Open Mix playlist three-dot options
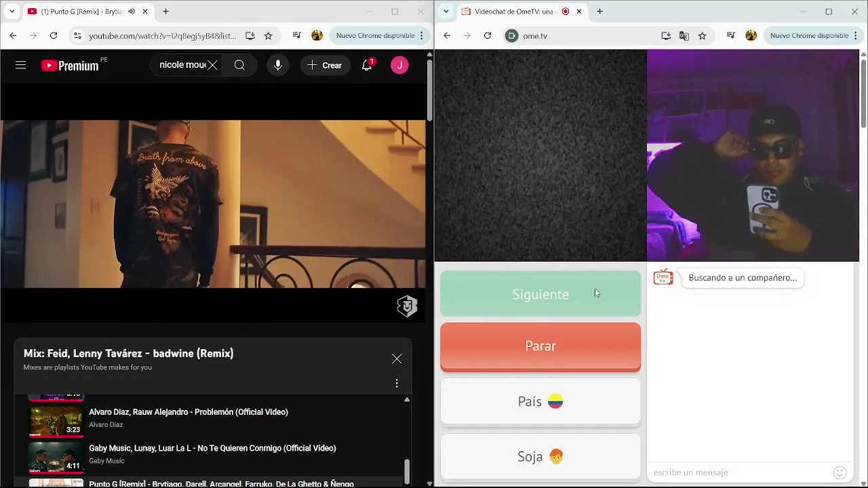 (x=397, y=383)
